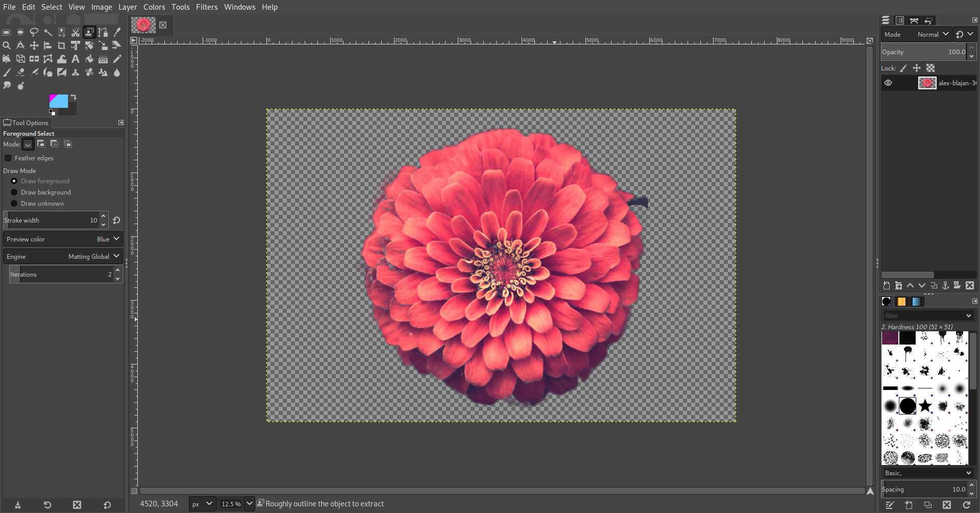Anchor the floating layer with anchor icon
The width and height of the screenshot is (980, 513).
point(945,286)
